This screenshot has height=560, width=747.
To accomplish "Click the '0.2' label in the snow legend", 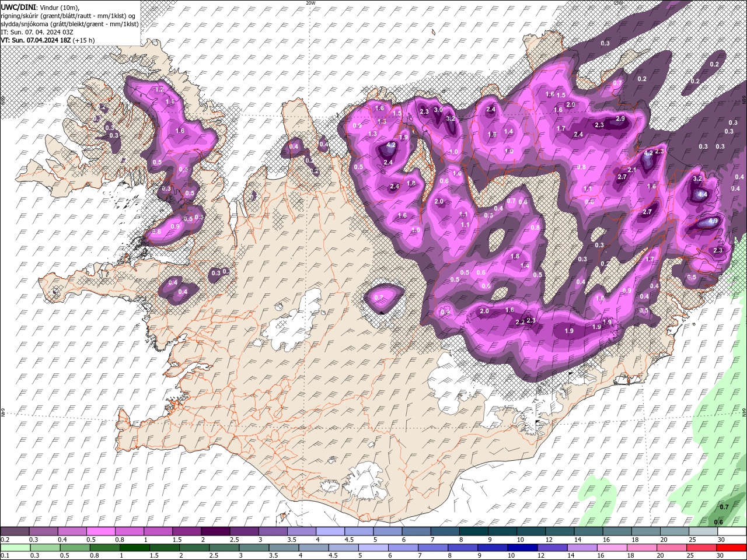I will pyautogui.click(x=5, y=540).
